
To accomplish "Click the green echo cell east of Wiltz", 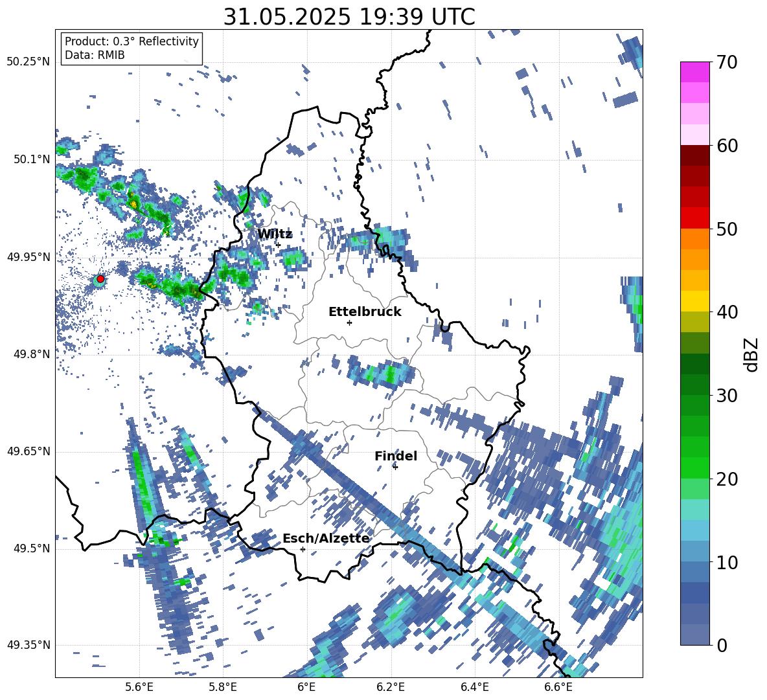I will [294, 258].
